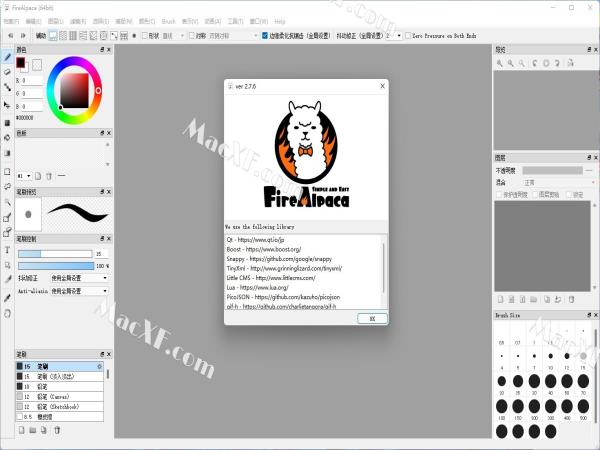Open the 抖动修正 dropdown in the brush control panel

point(80,278)
